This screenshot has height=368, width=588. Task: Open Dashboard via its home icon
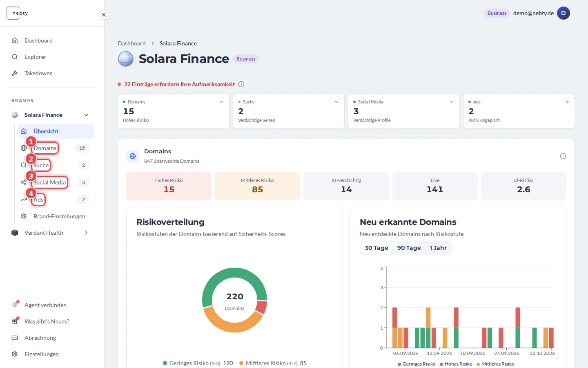coord(15,40)
